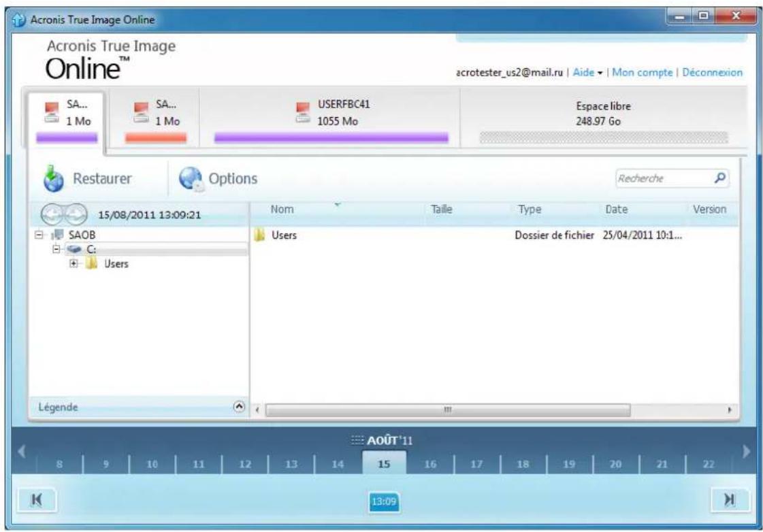Click the Acronis title bar app icon
The width and height of the screenshot is (763, 532).
click(18, 20)
